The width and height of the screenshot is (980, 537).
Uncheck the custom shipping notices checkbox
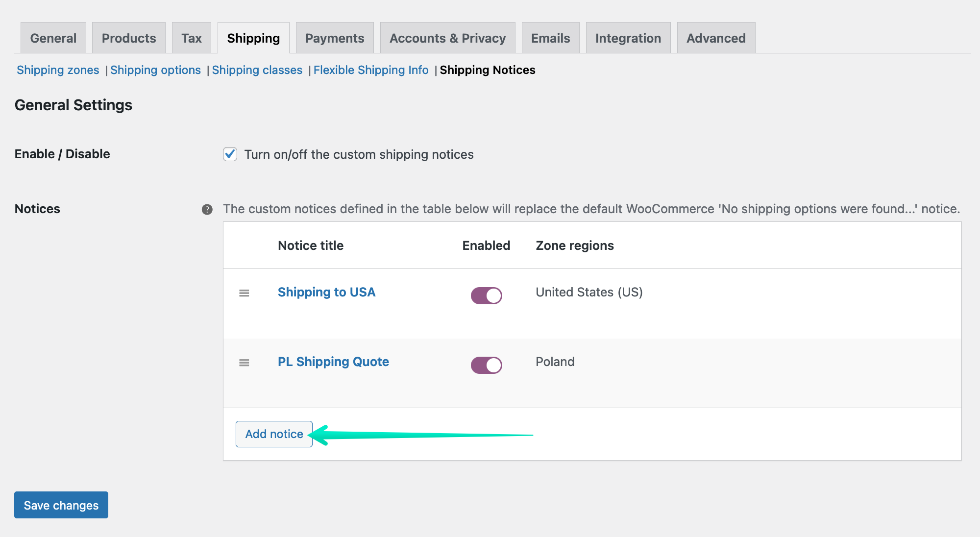tap(230, 154)
